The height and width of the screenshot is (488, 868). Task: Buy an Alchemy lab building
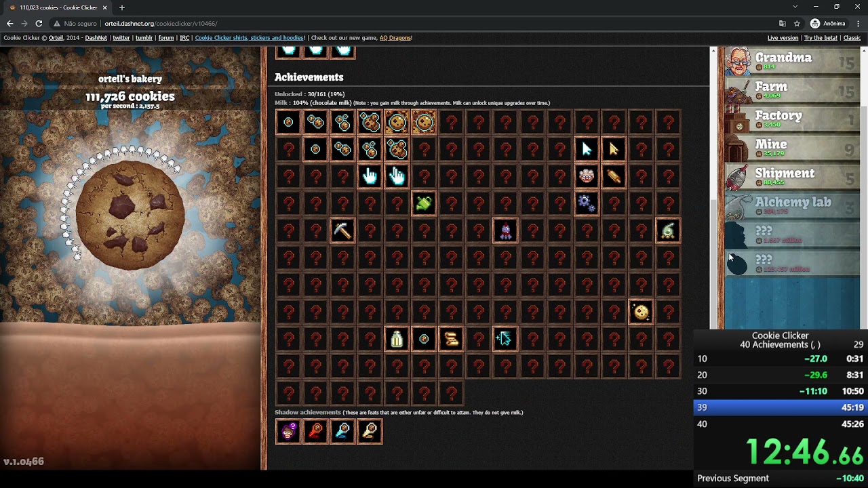click(792, 207)
